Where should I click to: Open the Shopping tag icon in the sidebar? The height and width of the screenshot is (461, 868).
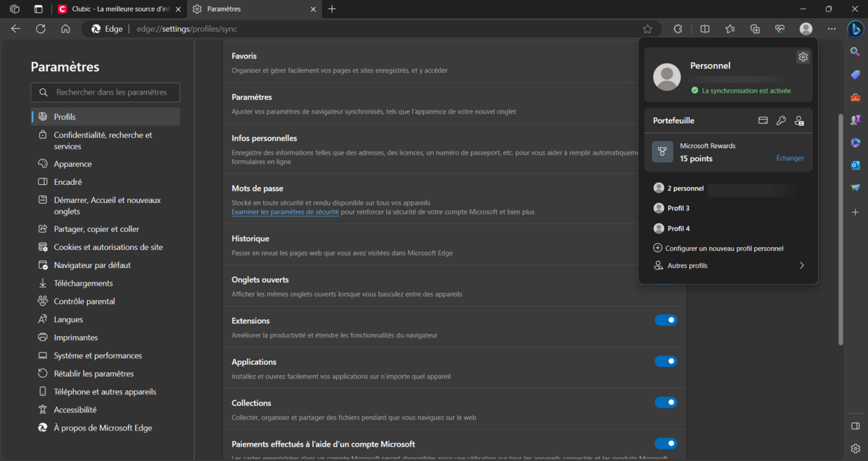pos(855,74)
